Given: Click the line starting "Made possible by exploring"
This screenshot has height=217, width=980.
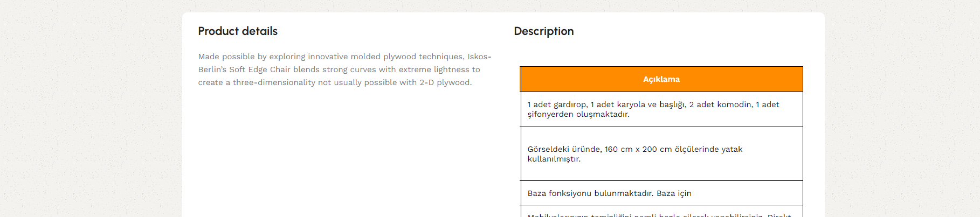Looking at the screenshot, I should (x=344, y=57).
